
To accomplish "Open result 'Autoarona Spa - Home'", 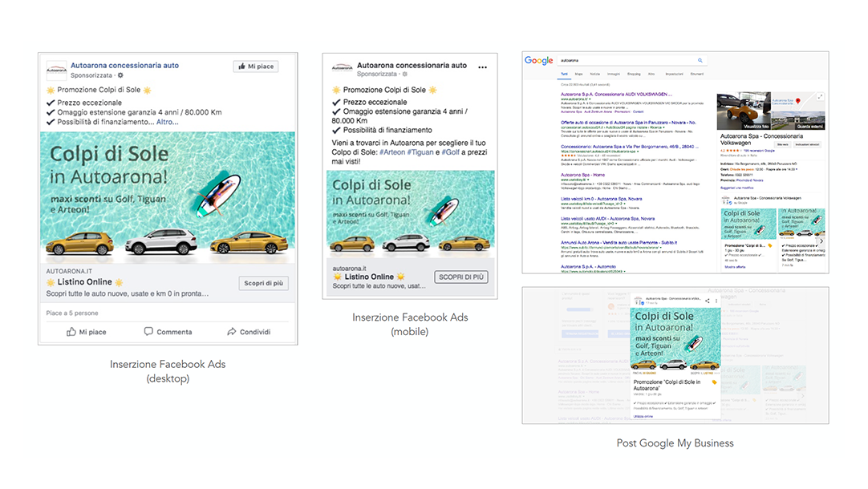I will point(582,175).
